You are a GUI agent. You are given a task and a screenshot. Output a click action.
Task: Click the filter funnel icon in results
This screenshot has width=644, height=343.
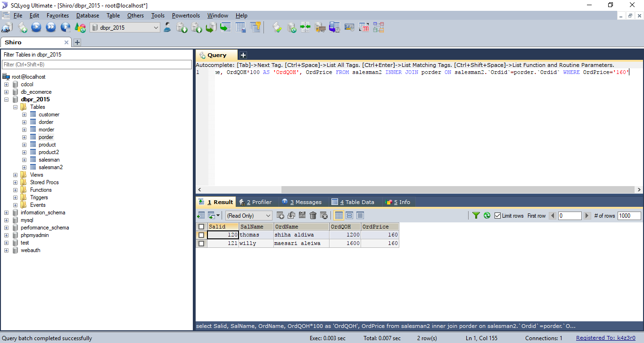[x=476, y=215]
